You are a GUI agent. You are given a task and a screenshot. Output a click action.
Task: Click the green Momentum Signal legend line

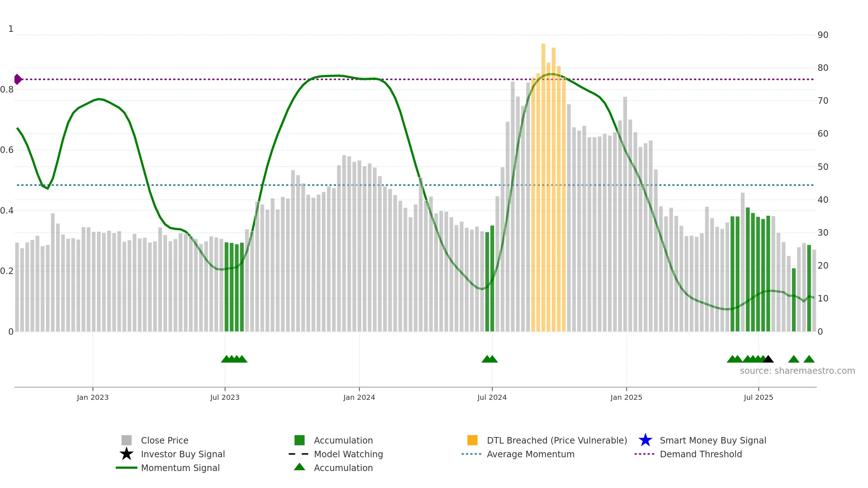coord(127,467)
